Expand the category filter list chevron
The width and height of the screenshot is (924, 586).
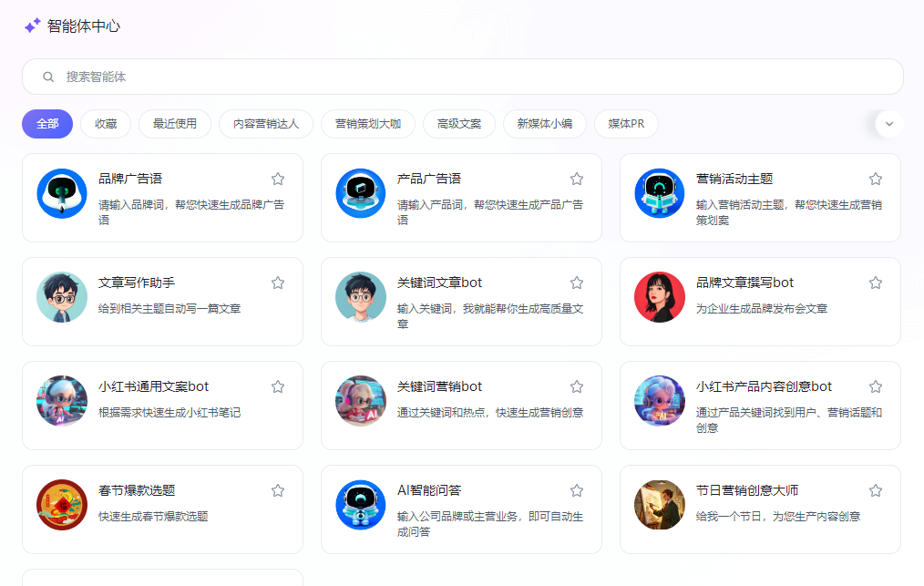[x=889, y=124]
